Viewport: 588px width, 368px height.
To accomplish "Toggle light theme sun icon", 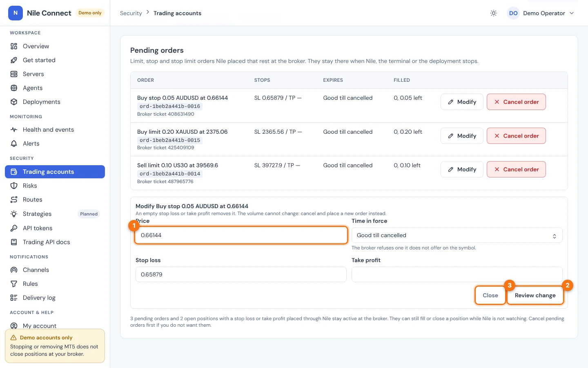I will pyautogui.click(x=494, y=13).
